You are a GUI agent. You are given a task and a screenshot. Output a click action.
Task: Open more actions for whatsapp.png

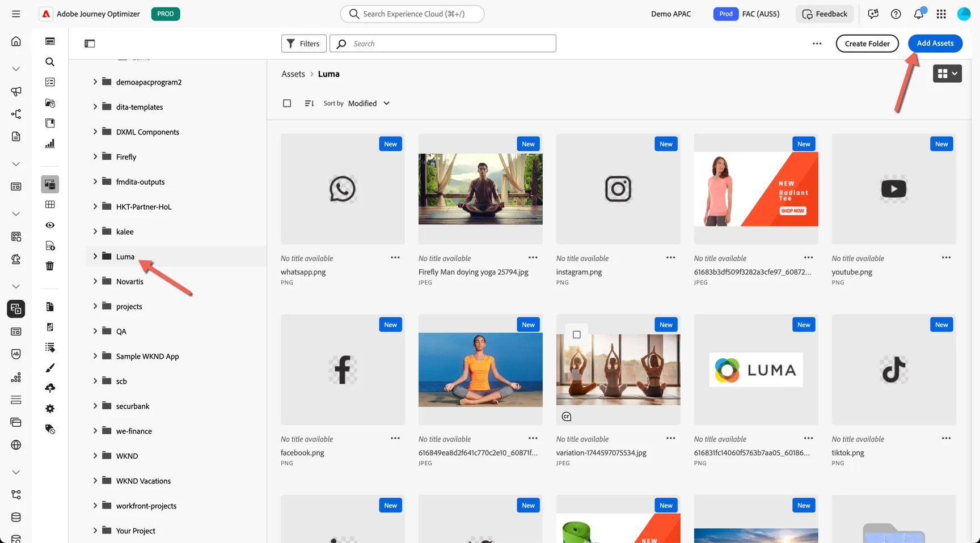(x=395, y=258)
